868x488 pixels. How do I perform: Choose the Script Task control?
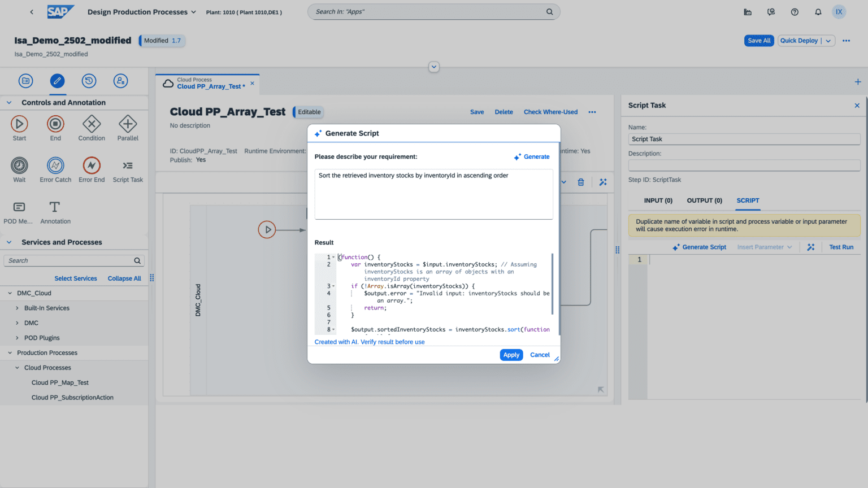pyautogui.click(x=128, y=165)
